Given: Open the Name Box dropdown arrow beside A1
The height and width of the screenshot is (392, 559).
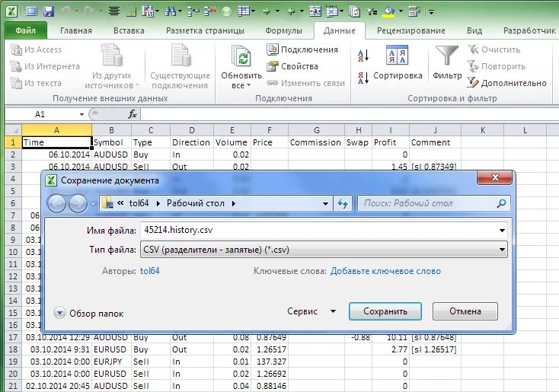Looking at the screenshot, I should pyautogui.click(x=81, y=114).
